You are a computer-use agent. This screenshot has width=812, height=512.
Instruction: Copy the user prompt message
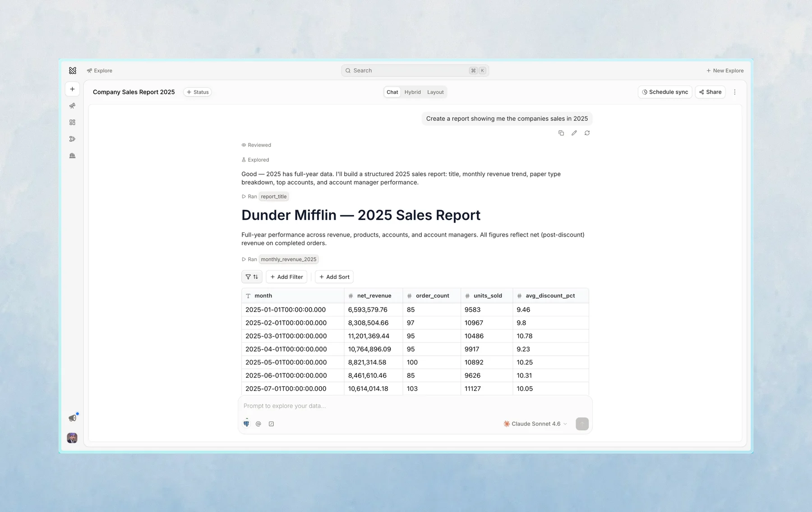pos(561,133)
